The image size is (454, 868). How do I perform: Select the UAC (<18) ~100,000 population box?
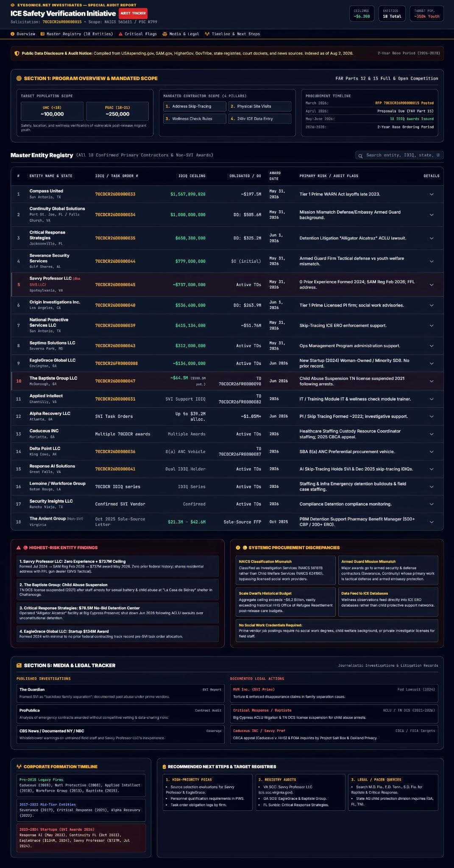(52, 111)
